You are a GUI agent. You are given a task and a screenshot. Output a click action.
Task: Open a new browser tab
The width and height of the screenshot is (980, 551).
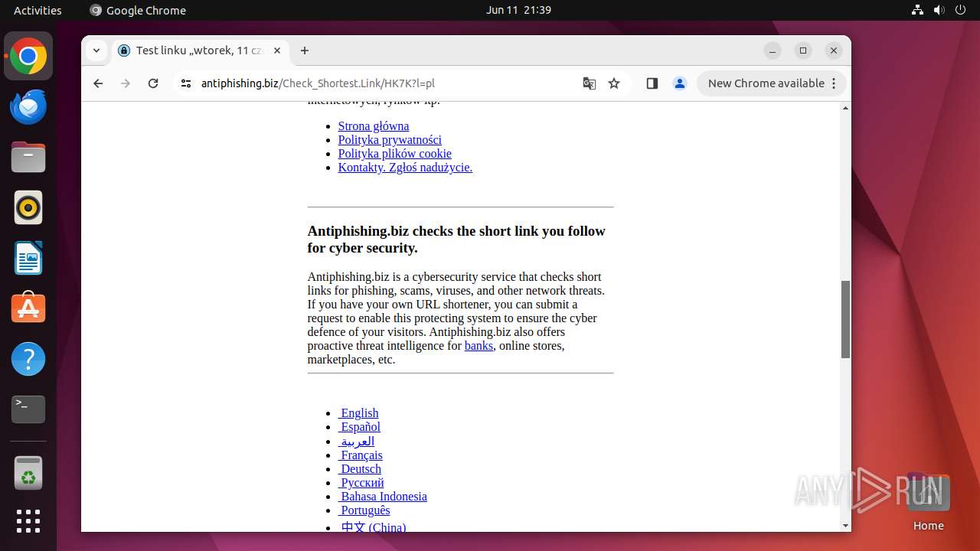tap(305, 51)
